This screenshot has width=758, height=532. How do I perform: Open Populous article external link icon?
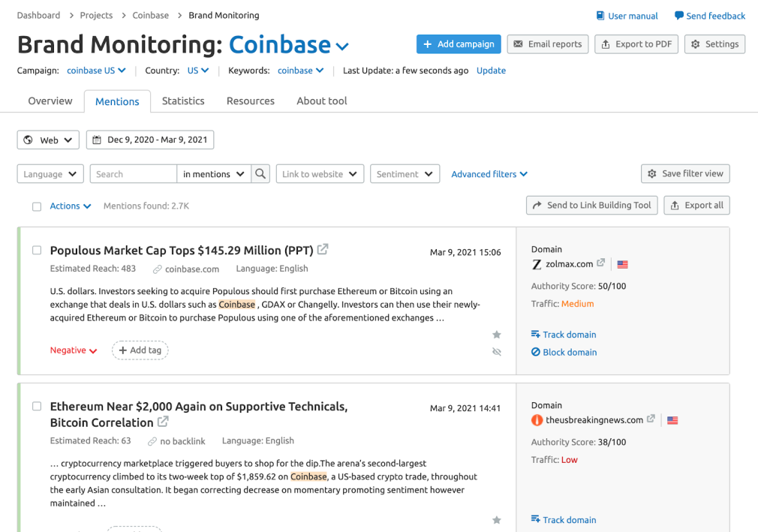coord(323,250)
